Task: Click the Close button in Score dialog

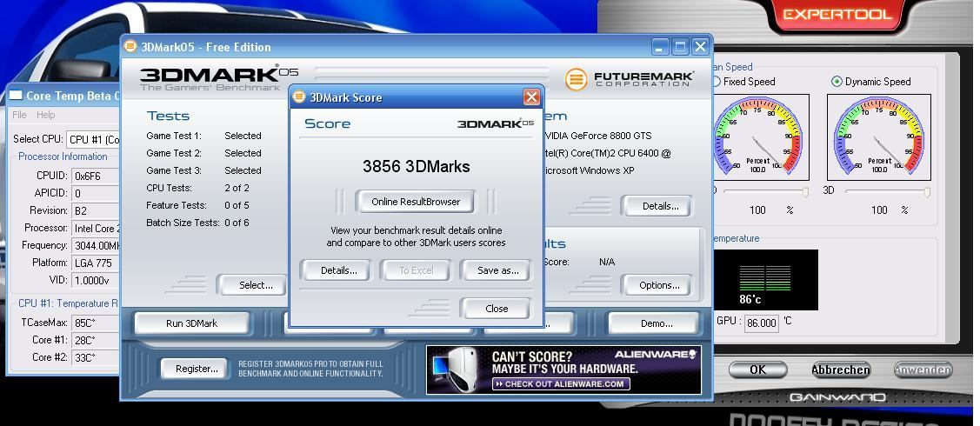Action: click(497, 309)
